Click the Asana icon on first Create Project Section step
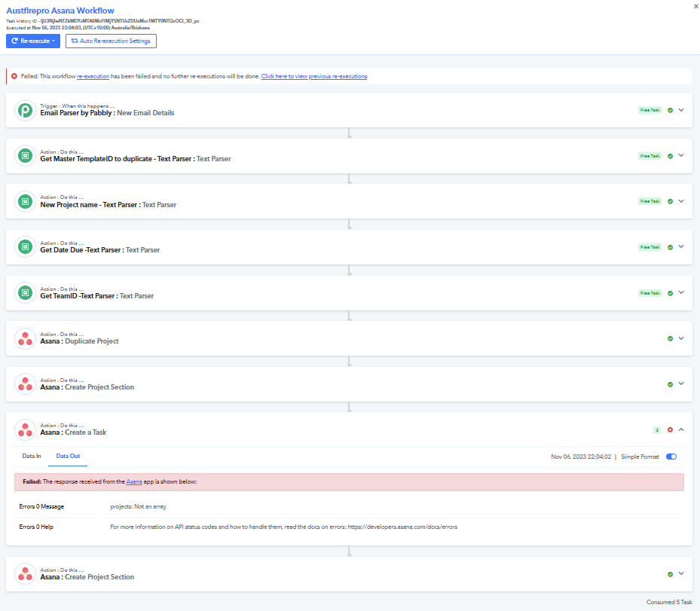The height and width of the screenshot is (611, 700). (x=25, y=383)
